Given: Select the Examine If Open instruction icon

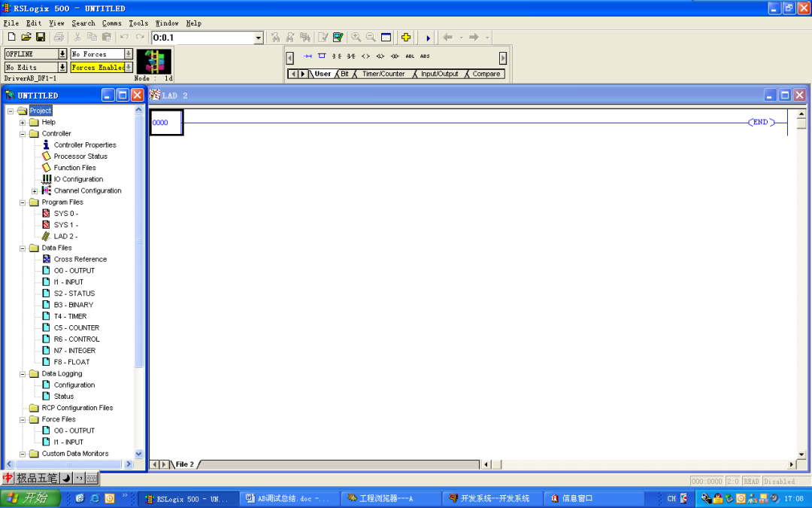Looking at the screenshot, I should click(350, 56).
